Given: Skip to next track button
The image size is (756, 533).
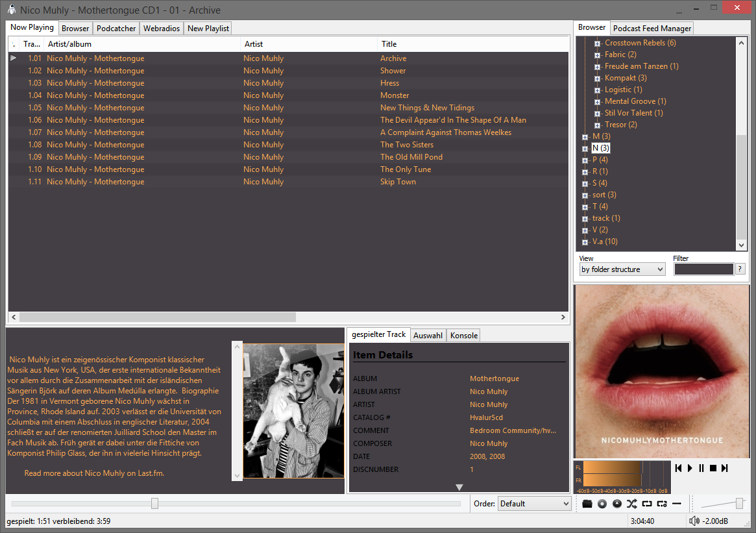Looking at the screenshot, I should (725, 468).
